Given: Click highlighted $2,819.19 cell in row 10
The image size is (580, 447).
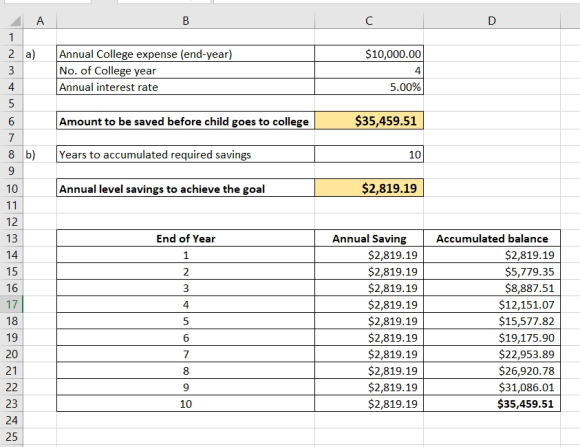Looking at the screenshot, I should tap(369, 188).
